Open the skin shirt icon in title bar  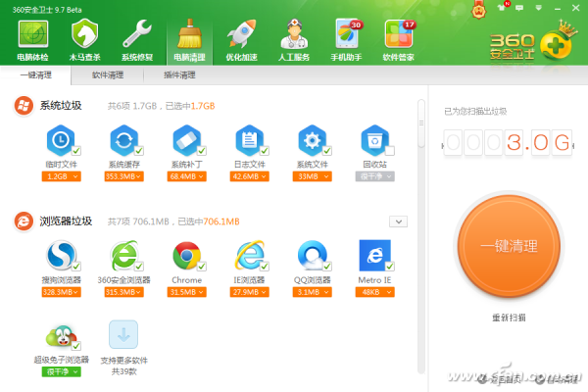tap(502, 8)
